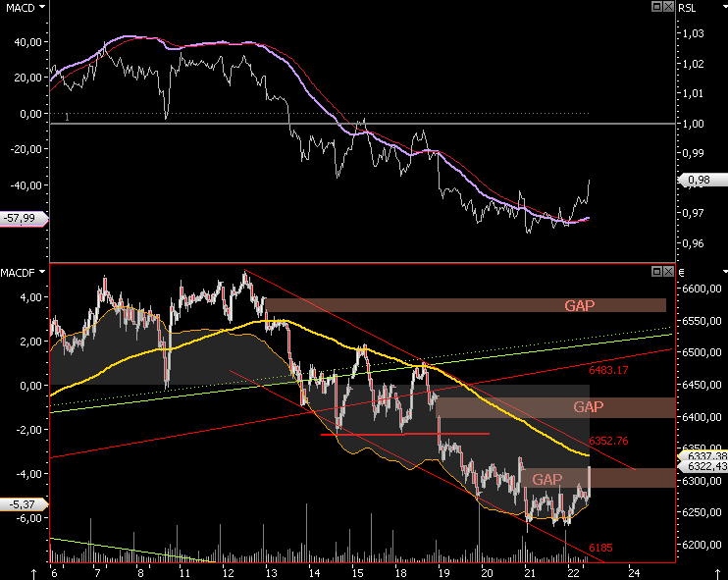Screen dimensions: 728x580
Task: Click the 40,00 MACD scale value
Action: 27,42
